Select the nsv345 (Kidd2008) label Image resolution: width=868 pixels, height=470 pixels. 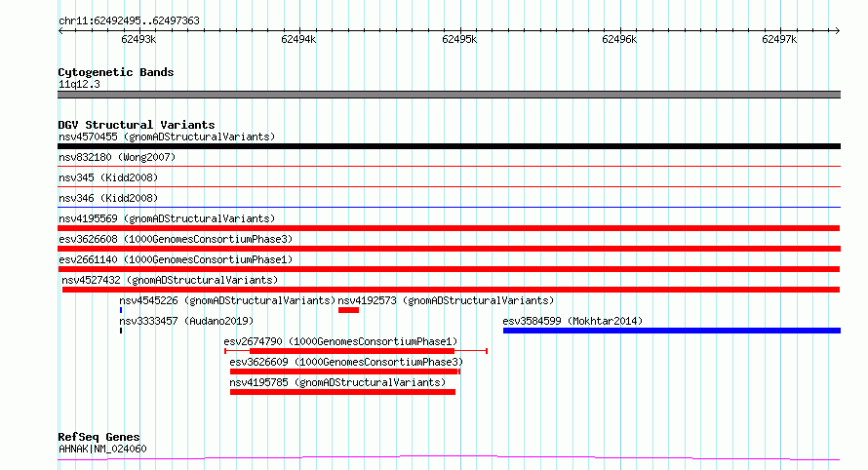108,177
